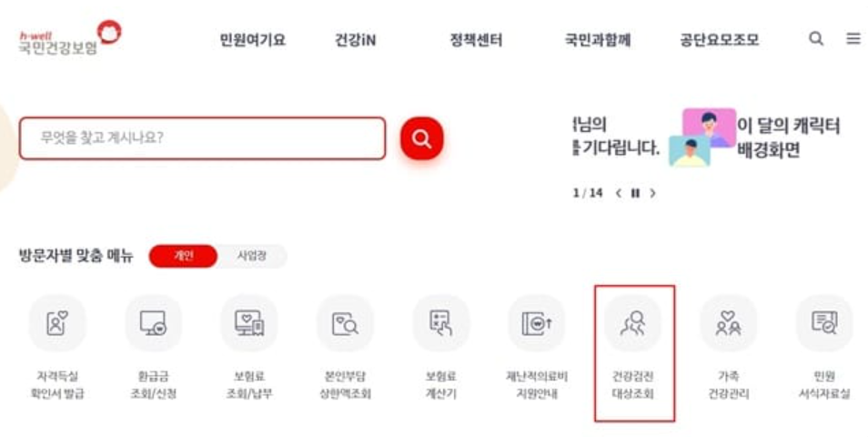Open 민원 서식자료실 icon

click(824, 323)
